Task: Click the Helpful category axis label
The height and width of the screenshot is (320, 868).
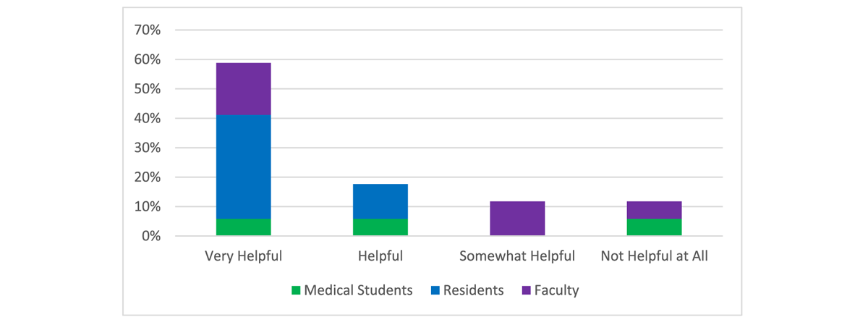Action: tap(380, 256)
